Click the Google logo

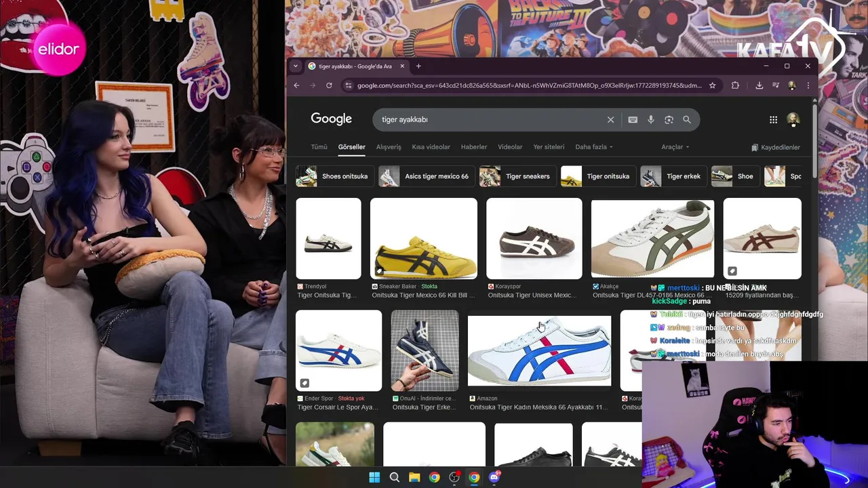click(x=331, y=119)
